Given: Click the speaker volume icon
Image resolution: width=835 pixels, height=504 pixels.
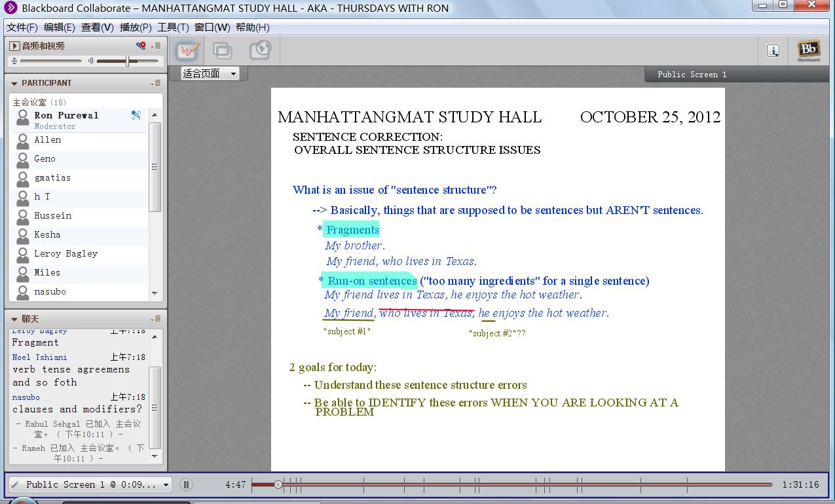Looking at the screenshot, I should click(91, 61).
